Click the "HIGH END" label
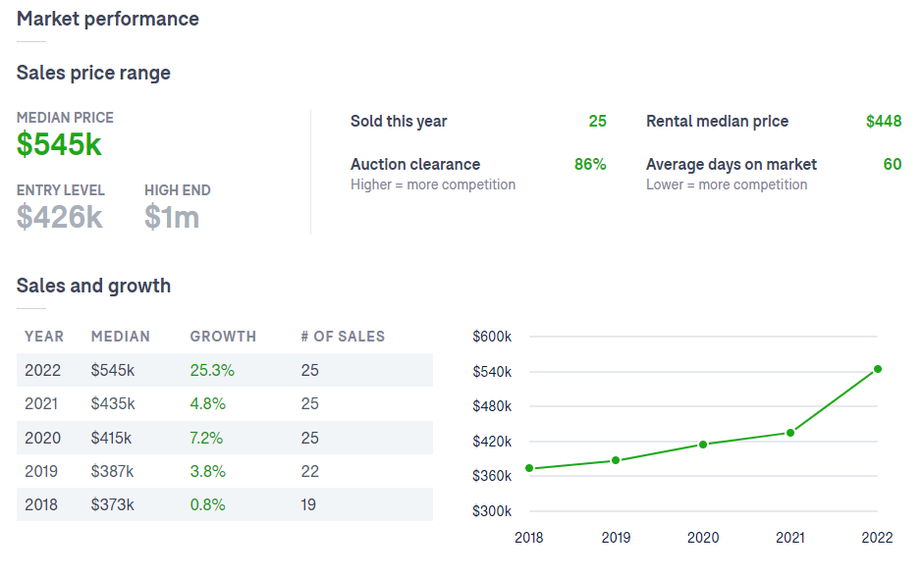Screen dimensions: 924x578 coord(178,190)
